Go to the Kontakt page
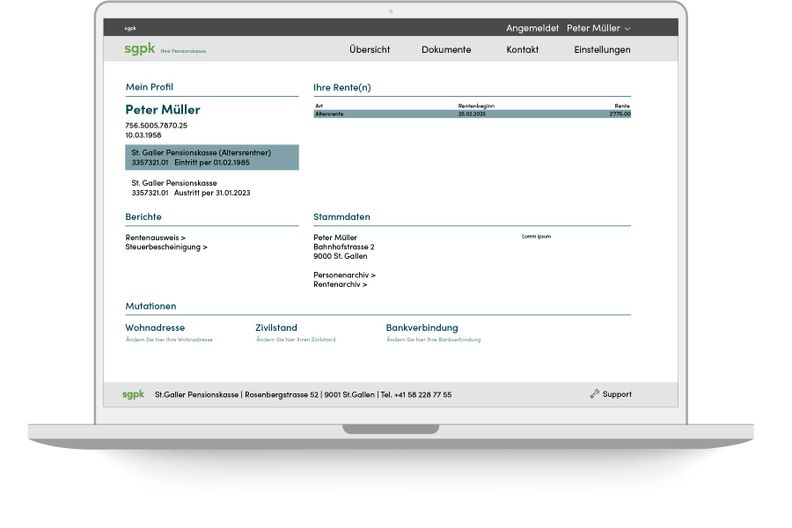 point(522,49)
